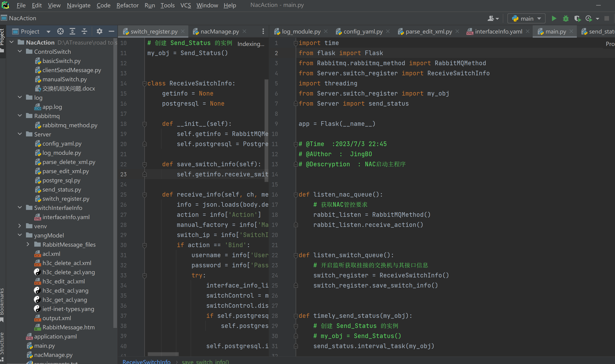Open the File menu
The height and width of the screenshot is (364, 615).
point(21,5)
